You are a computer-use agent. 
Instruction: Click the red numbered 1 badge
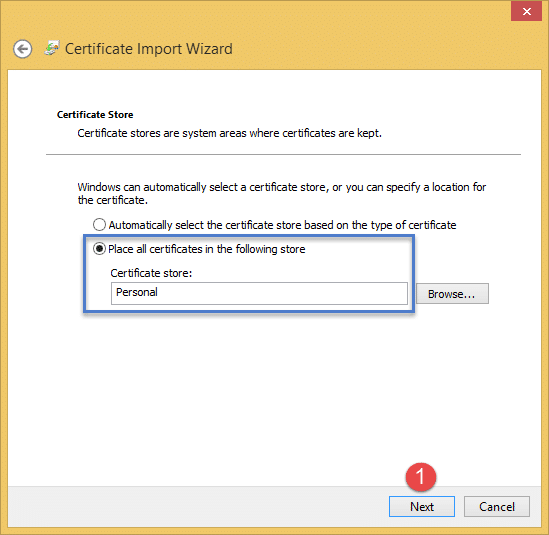tap(421, 477)
